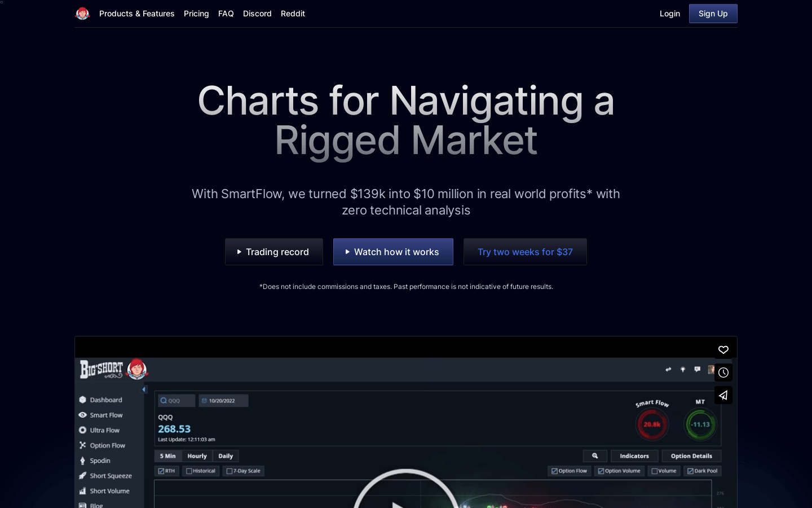Click the red Smart Flow gauge

652,424
